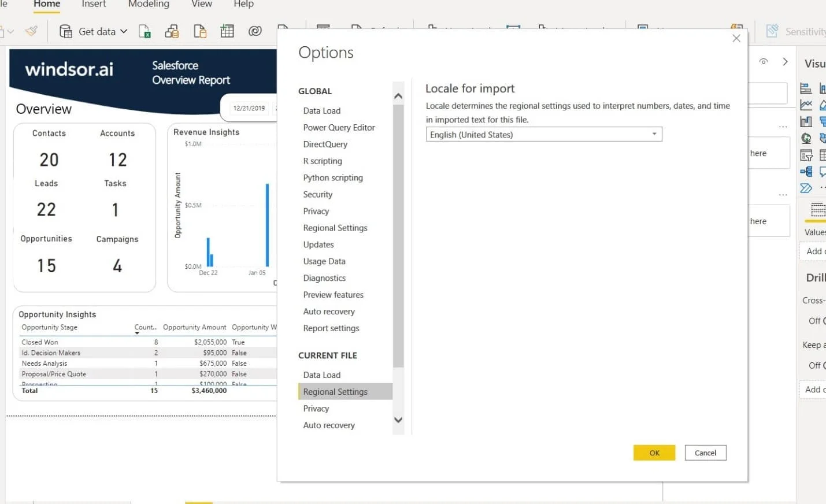Select the stacked bar chart visual
This screenshot has height=504, width=826.
pyautogui.click(x=806, y=88)
